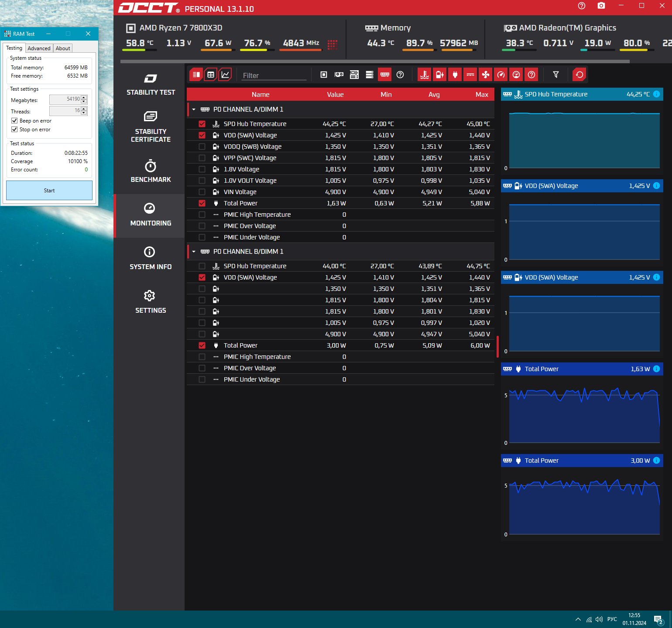The image size is (672, 628).
Task: Decrease Threads value with down arrow
Action: coord(84,113)
